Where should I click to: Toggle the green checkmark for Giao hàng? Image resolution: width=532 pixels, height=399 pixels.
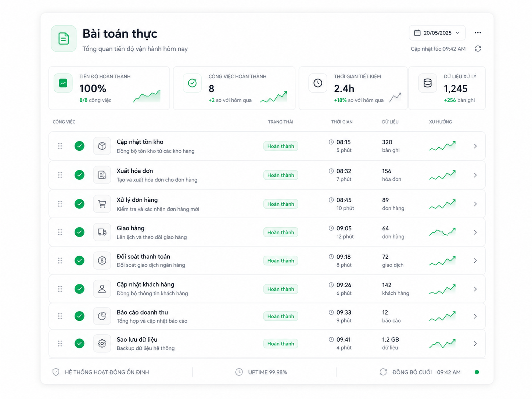pos(79,232)
